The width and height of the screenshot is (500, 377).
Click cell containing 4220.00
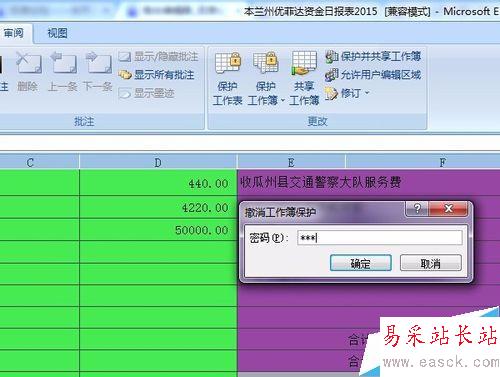pyautogui.click(x=158, y=207)
